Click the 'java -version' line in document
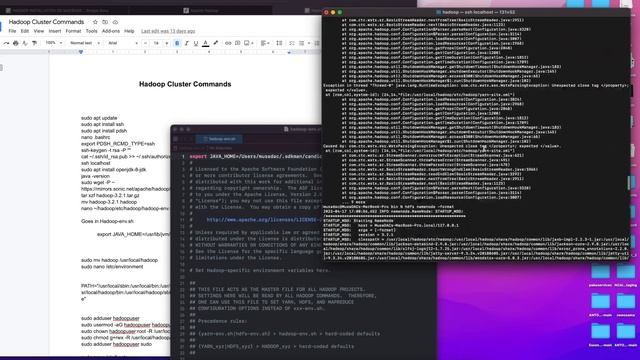Image resolution: width=640 pixels, height=360 pixels. click(95, 176)
